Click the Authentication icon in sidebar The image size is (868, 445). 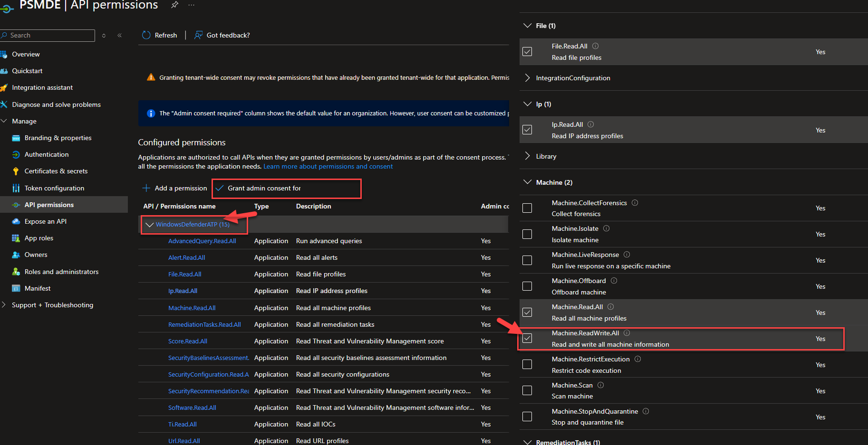click(x=16, y=155)
